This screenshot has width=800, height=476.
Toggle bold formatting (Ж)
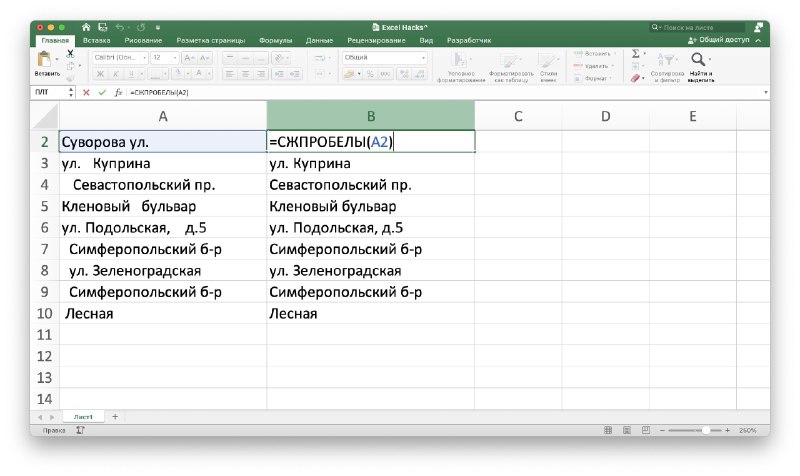point(100,74)
